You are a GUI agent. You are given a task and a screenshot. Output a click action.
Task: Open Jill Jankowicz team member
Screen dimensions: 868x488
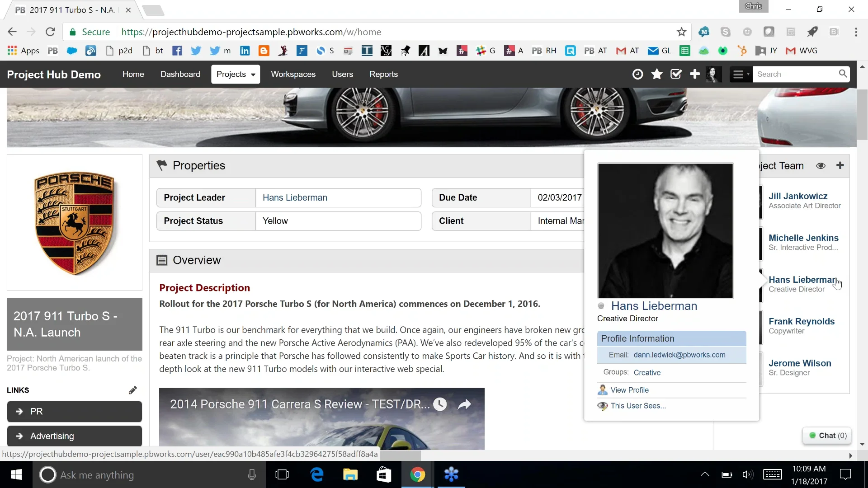tap(798, 196)
